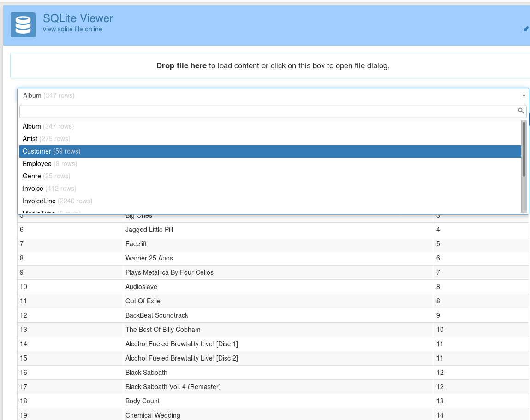The image size is (530, 420).
Task: Click ArtistId cell in BackBeat Soundtrack row
Action: point(482,315)
